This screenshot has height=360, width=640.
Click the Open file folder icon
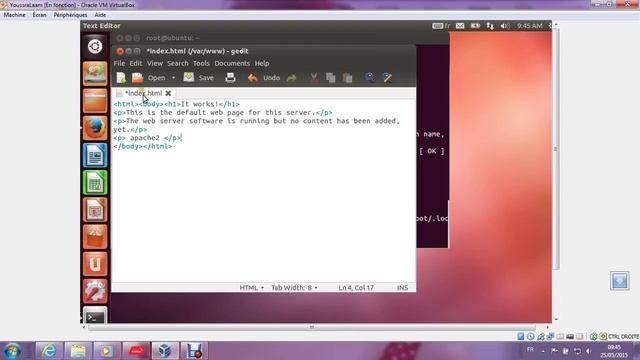click(138, 78)
